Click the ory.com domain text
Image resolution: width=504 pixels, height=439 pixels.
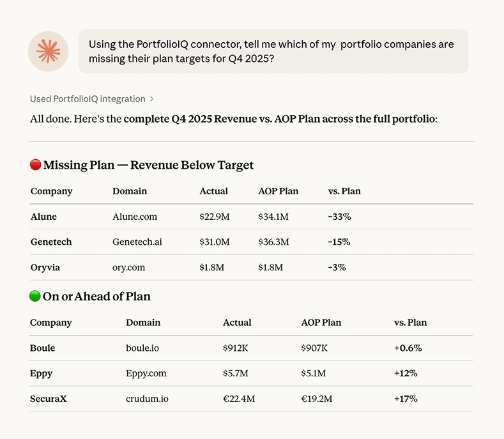coord(130,268)
